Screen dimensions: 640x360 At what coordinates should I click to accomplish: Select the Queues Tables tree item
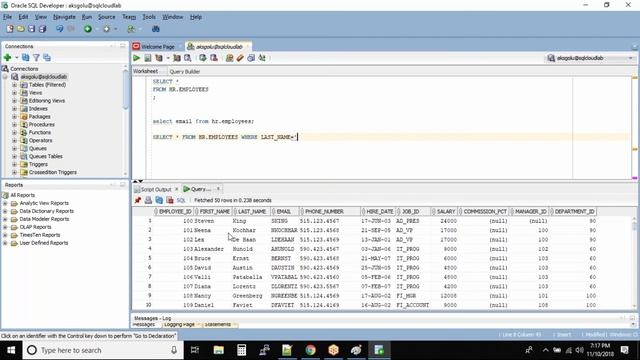(45, 156)
